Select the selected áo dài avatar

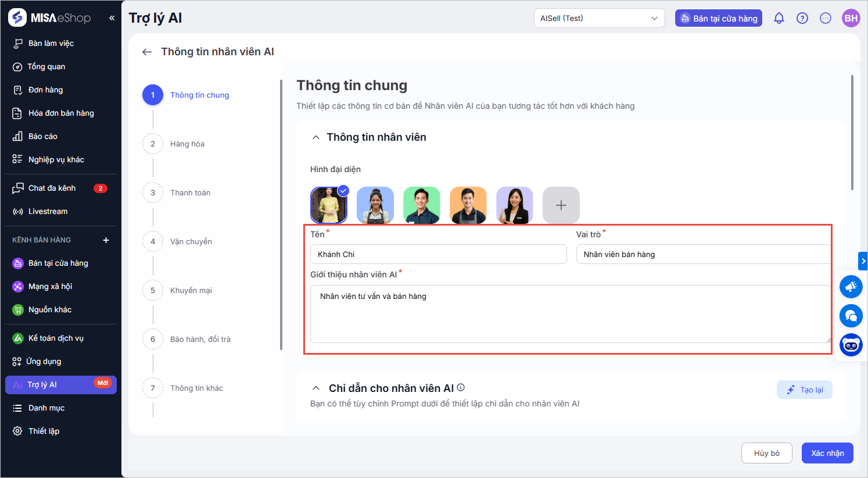(328, 205)
